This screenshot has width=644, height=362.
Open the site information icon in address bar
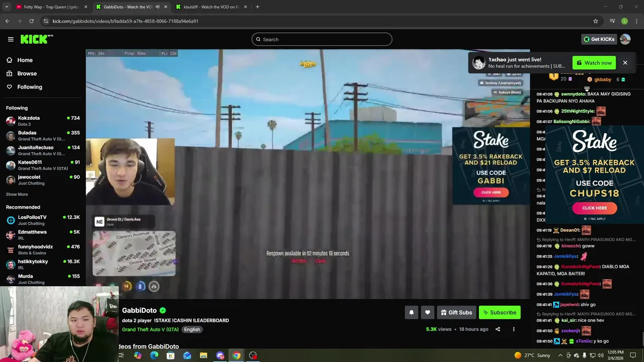point(46,21)
